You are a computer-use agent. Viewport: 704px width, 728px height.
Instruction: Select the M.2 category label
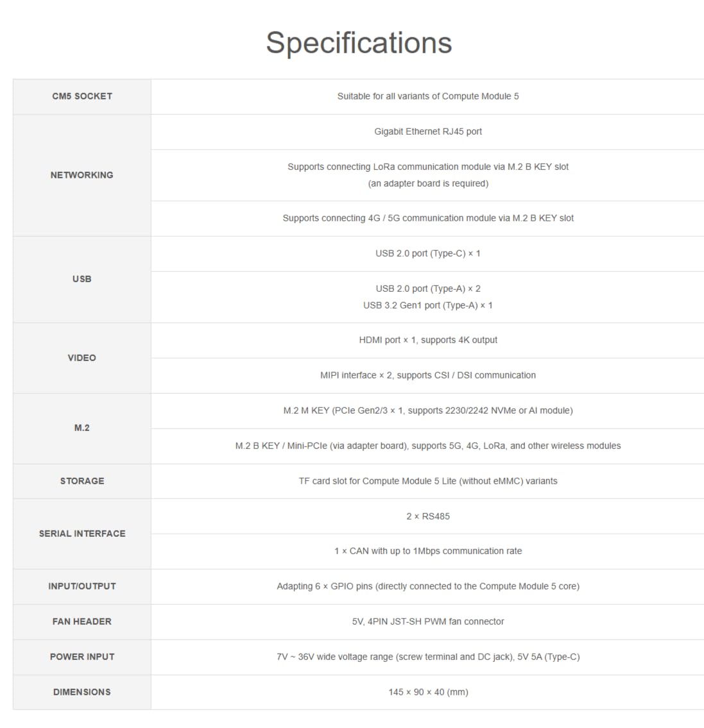pyautogui.click(x=82, y=428)
